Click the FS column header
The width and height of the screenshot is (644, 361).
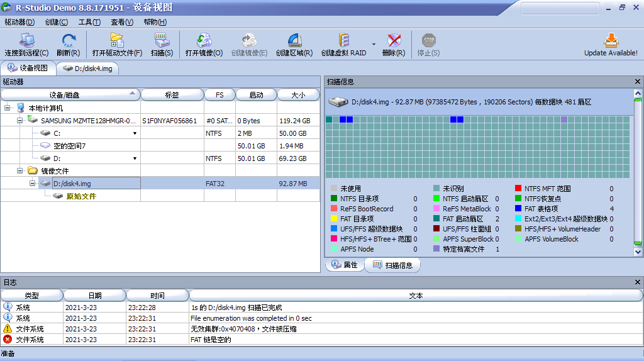[x=219, y=95]
